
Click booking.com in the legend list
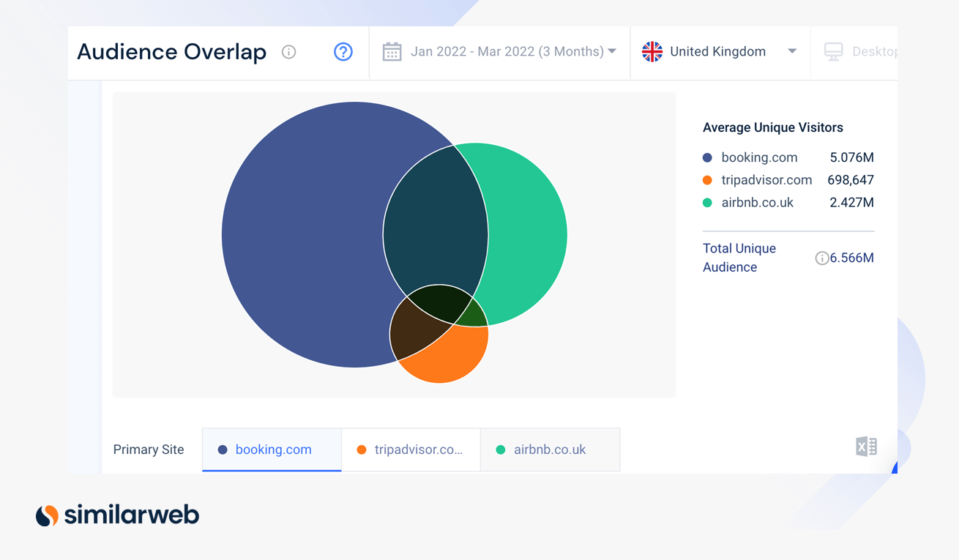click(759, 157)
